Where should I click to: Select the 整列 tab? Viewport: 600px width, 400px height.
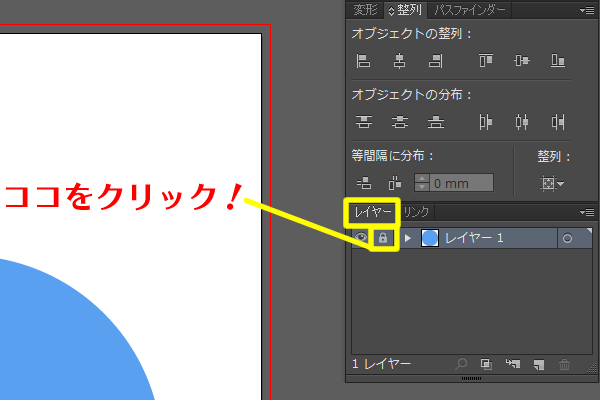click(x=405, y=10)
